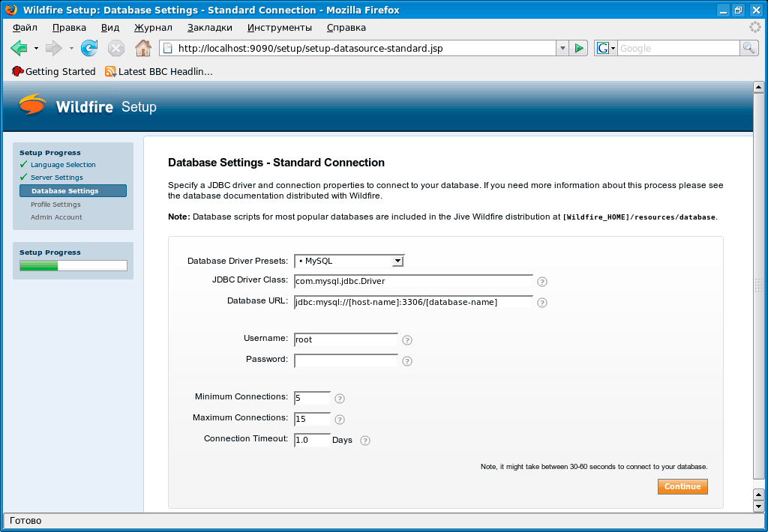768x532 pixels.
Task: Open the Закладки menu
Action: coord(210,28)
